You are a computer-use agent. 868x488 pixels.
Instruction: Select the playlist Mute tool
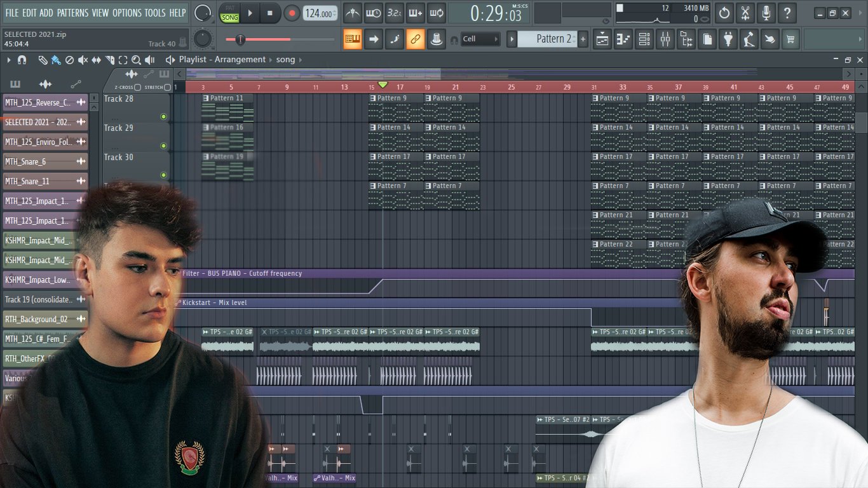point(83,60)
